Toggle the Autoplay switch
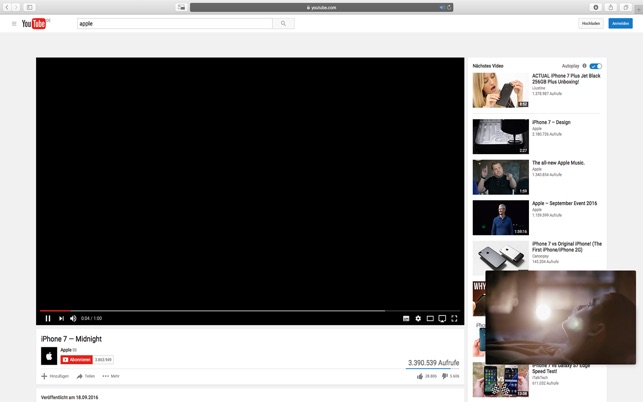The height and width of the screenshot is (402, 643). coord(595,66)
